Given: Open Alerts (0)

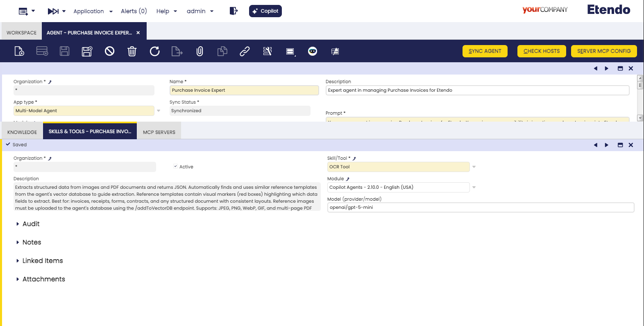Looking at the screenshot, I should click(x=134, y=11).
